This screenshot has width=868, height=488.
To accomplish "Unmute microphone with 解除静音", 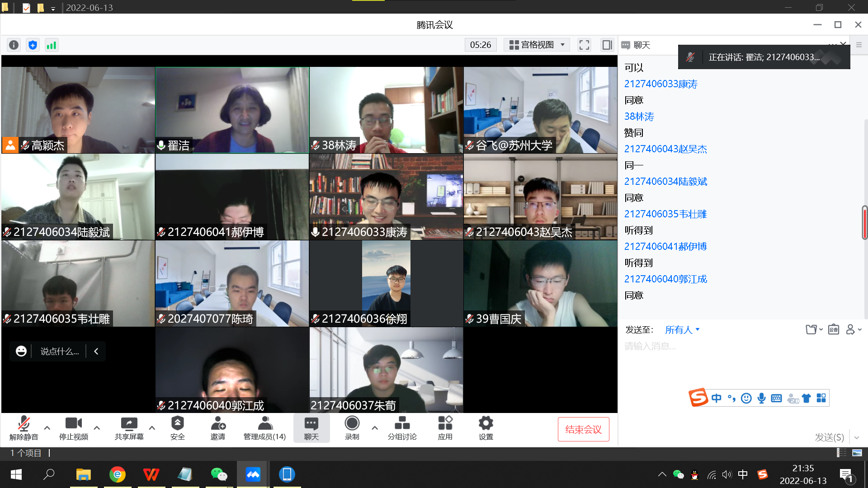I will (x=24, y=427).
